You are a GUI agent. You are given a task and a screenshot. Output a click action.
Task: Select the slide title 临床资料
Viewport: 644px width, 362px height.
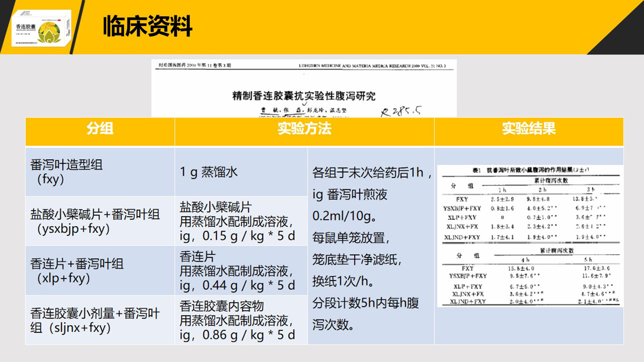pos(148,26)
